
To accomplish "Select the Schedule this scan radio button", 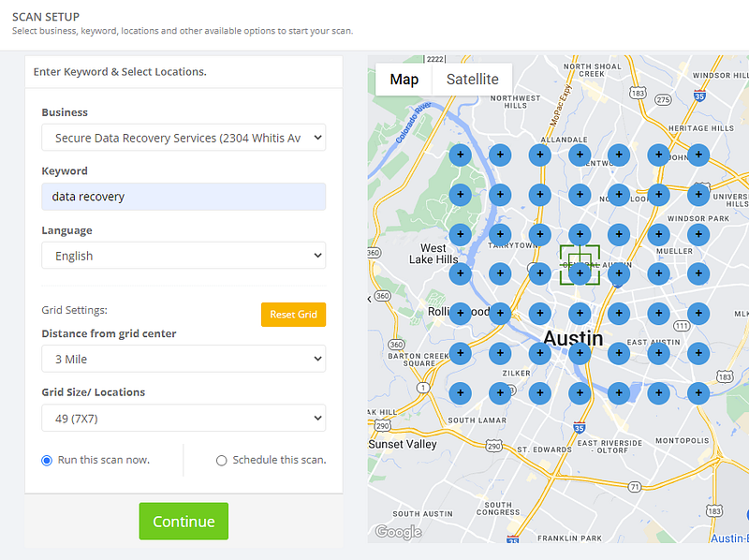I will point(221,461).
